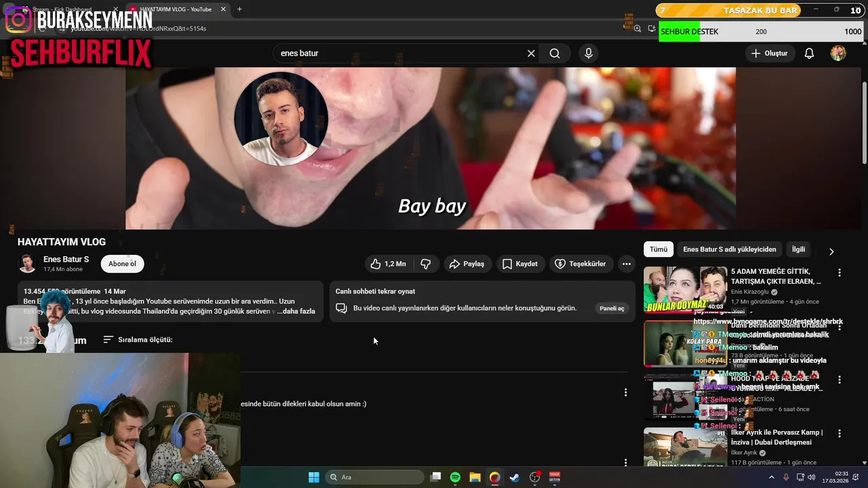Open Steam from the taskbar
Screen dimensions: 868x488
pos(515,477)
